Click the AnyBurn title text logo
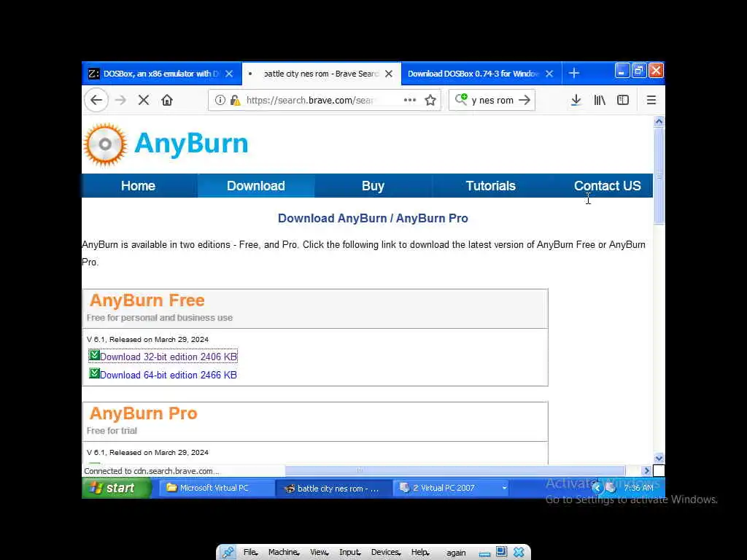This screenshot has width=747, height=560. 191,143
